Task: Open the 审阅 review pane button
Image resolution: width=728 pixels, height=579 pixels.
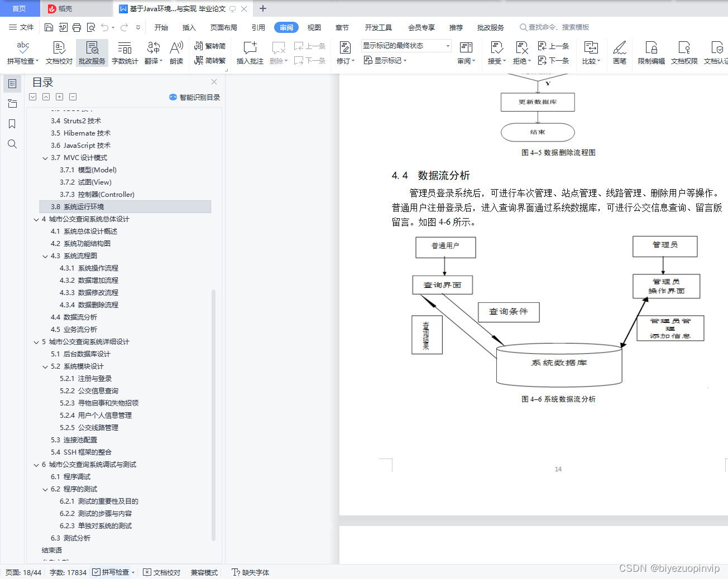Action: (x=466, y=53)
